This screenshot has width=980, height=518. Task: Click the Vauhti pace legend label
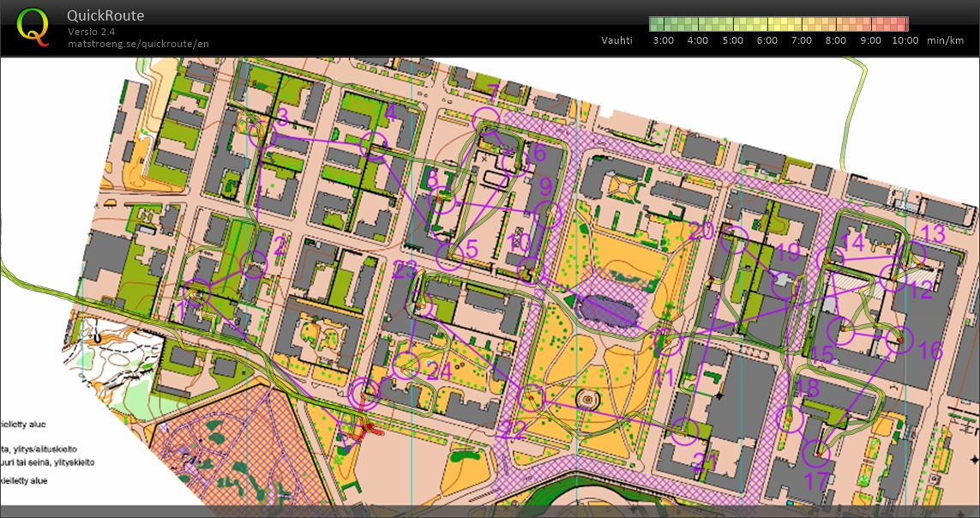616,39
